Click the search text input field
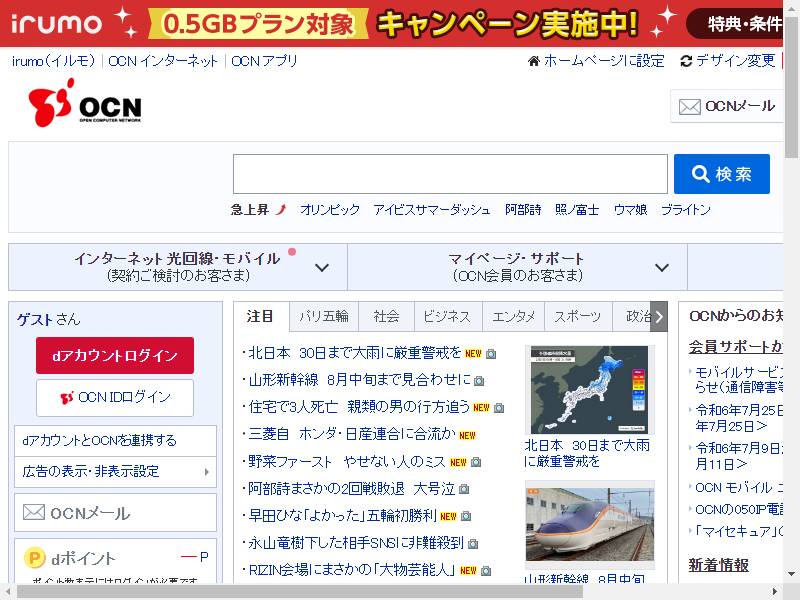 click(451, 174)
